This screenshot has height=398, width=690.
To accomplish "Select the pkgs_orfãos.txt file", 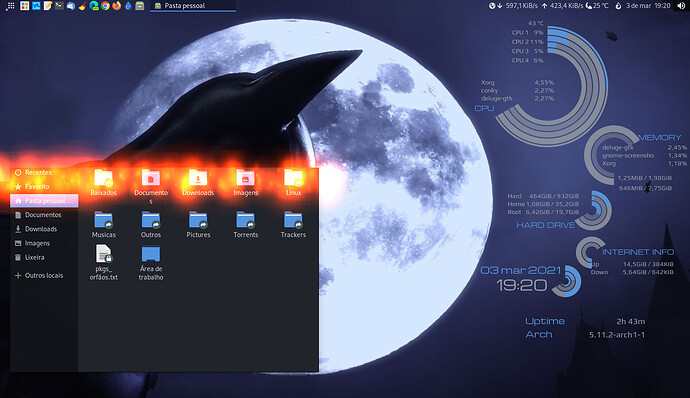I will point(103,263).
